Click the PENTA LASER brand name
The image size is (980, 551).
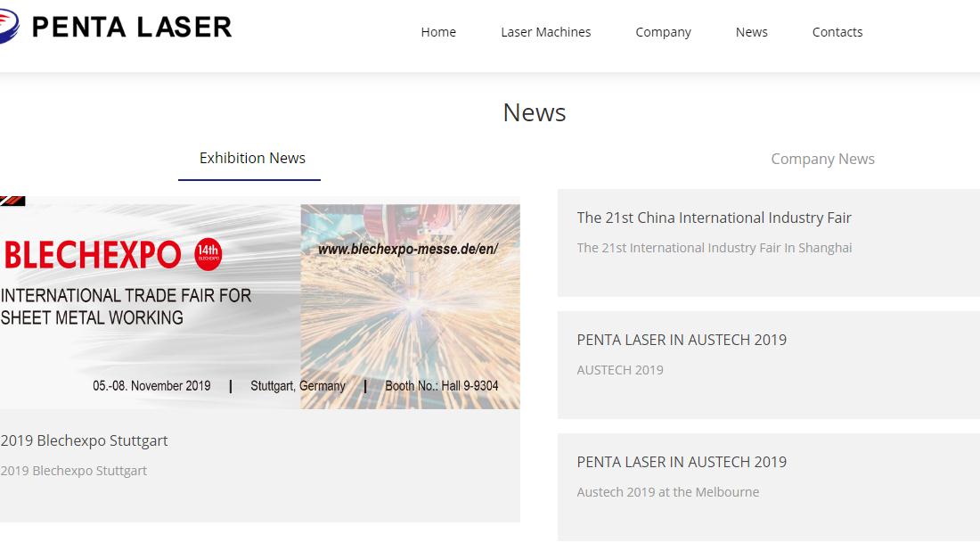[x=132, y=27]
